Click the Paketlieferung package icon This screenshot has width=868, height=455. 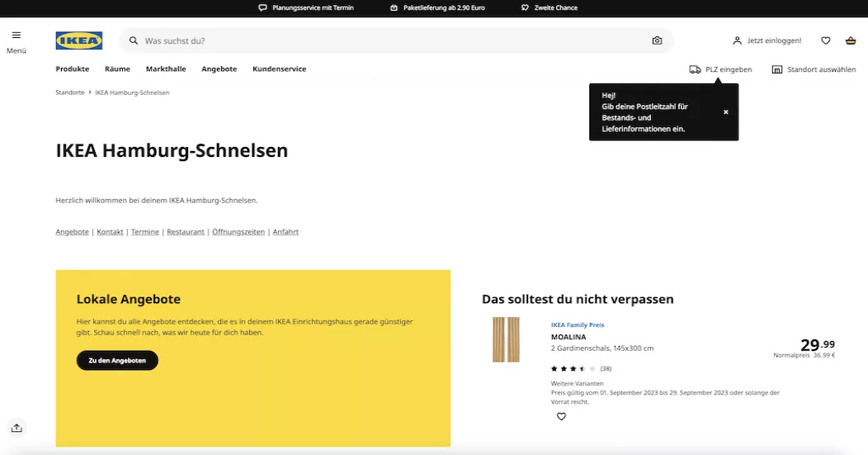pyautogui.click(x=394, y=7)
